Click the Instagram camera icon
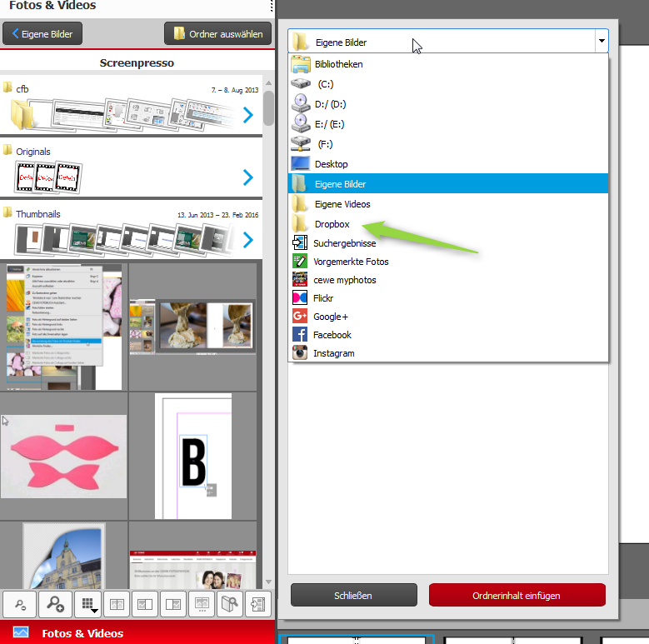This screenshot has width=649, height=644. (x=300, y=352)
